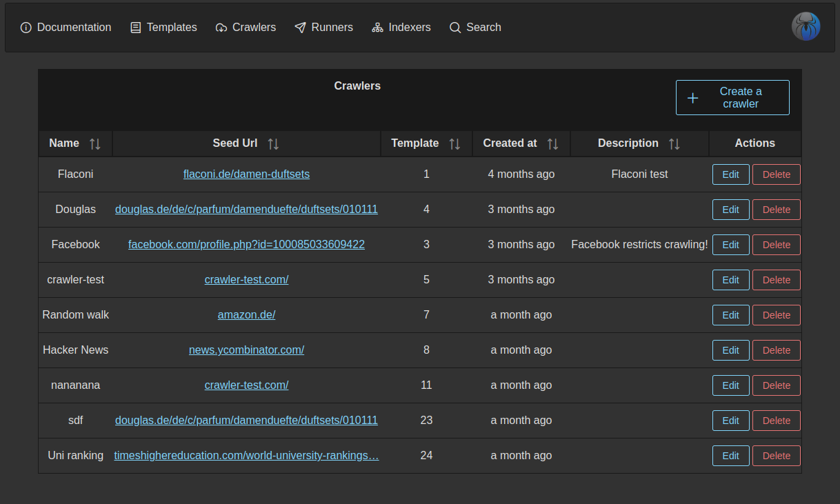Screen dimensions: 840x504
Task: Click the Name column header
Action: [75, 143]
